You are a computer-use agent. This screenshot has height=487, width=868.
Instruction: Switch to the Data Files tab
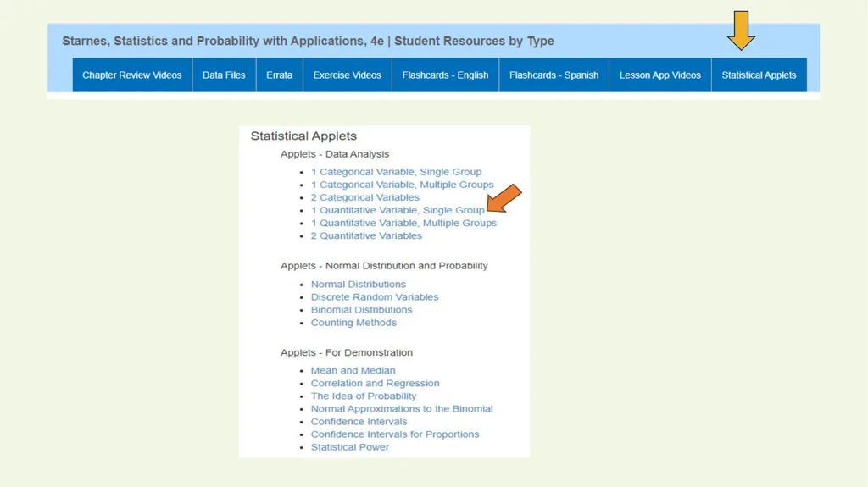pyautogui.click(x=224, y=75)
